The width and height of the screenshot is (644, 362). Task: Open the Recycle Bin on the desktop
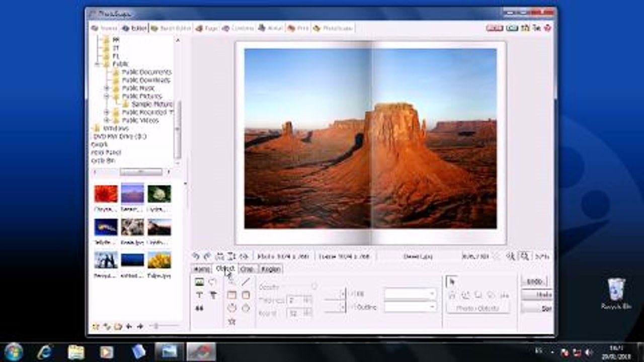[616, 294]
